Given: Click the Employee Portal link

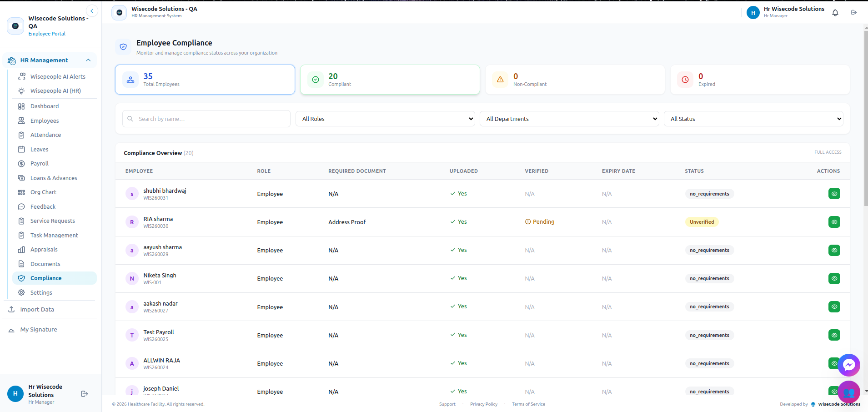Looking at the screenshot, I should (47, 34).
